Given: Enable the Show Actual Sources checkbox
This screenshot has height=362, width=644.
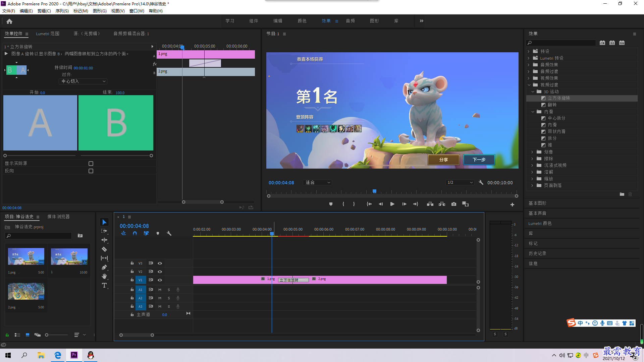Looking at the screenshot, I should click(91, 164).
